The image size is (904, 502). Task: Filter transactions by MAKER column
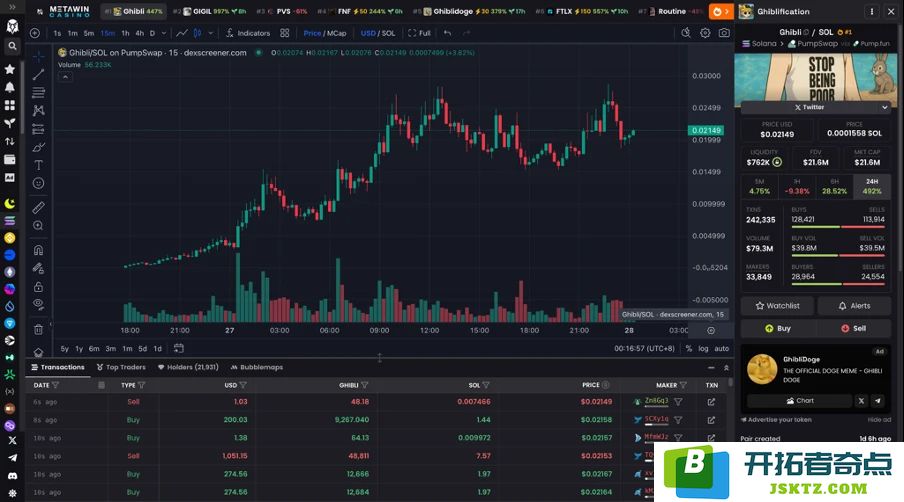pyautogui.click(x=683, y=385)
